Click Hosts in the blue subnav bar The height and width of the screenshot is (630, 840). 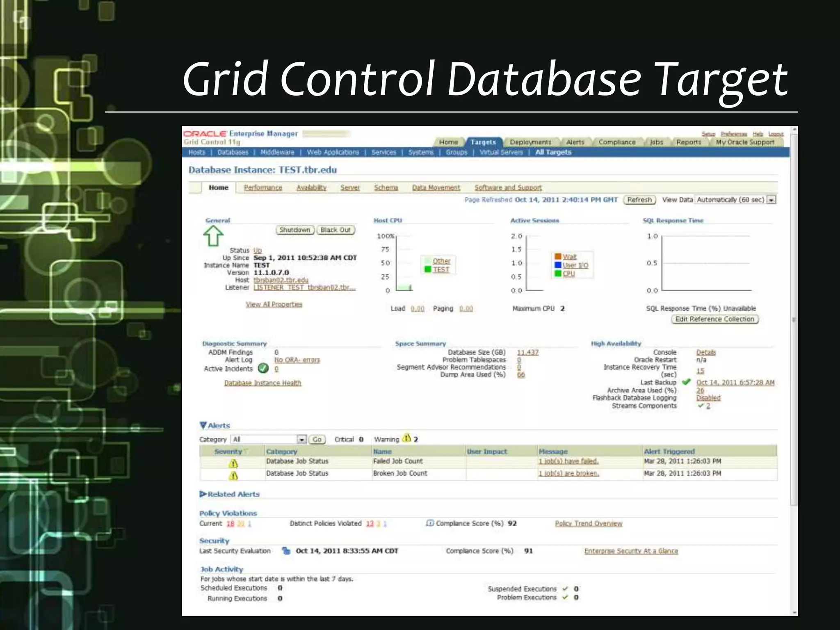pyautogui.click(x=197, y=152)
